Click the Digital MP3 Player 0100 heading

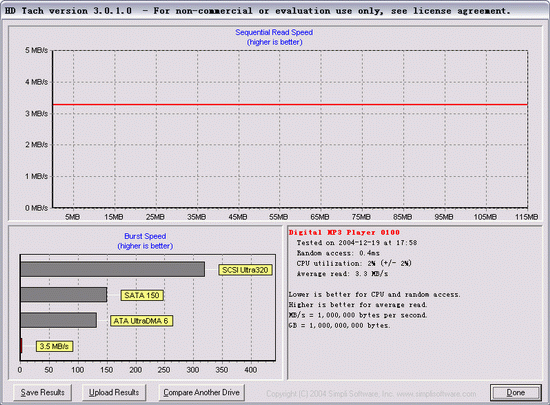pyautogui.click(x=344, y=232)
